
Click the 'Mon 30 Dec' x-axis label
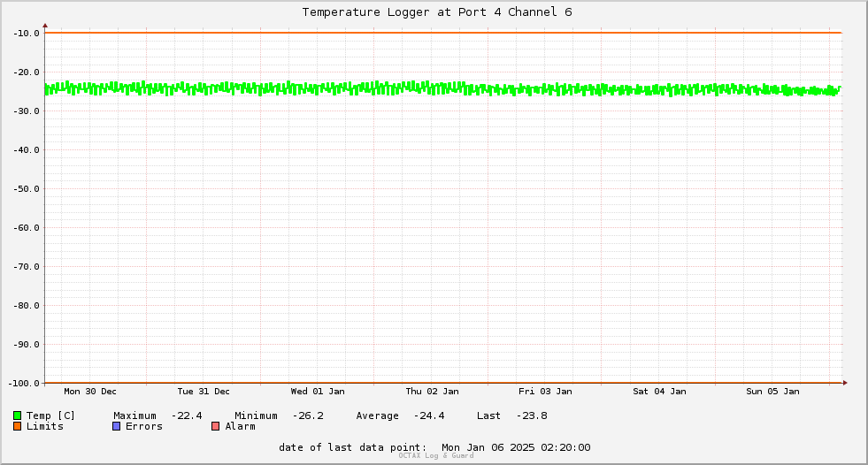pyautogui.click(x=90, y=392)
